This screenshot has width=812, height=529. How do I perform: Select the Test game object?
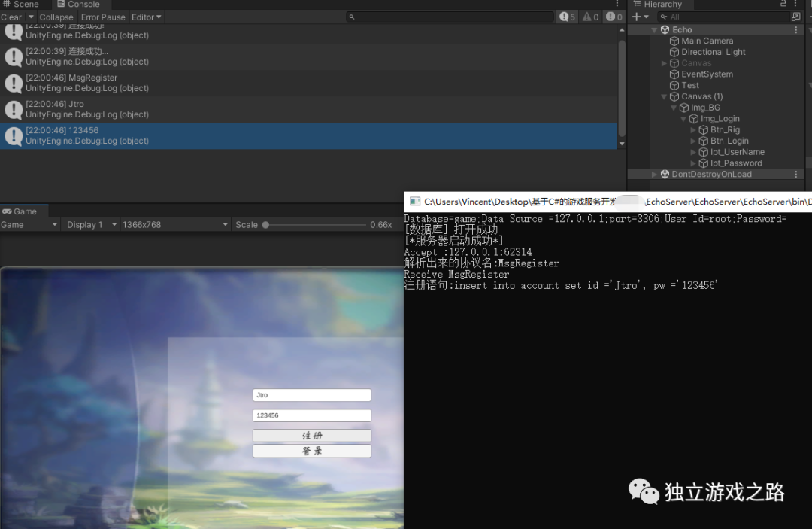pyautogui.click(x=689, y=86)
